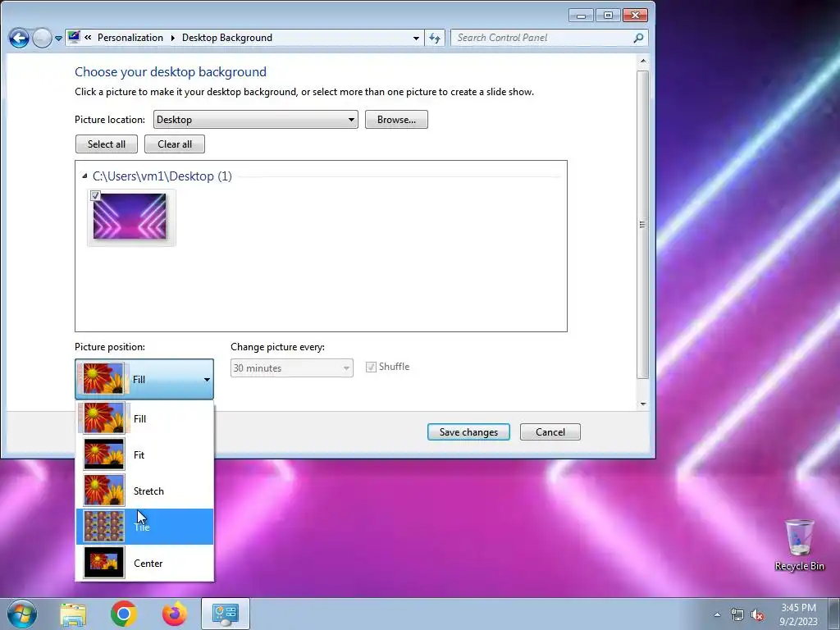Click the scrollbar down arrow in the window
Image resolution: width=840 pixels, height=630 pixels.
643,404
